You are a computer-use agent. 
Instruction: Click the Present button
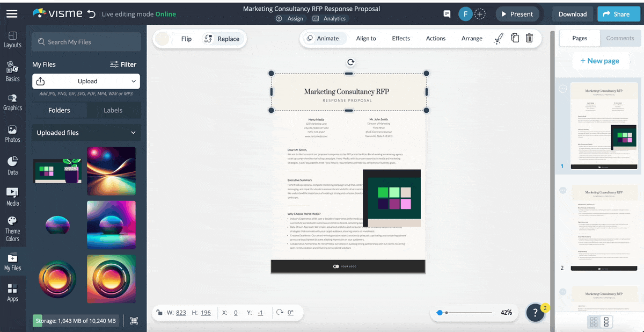[517, 14]
